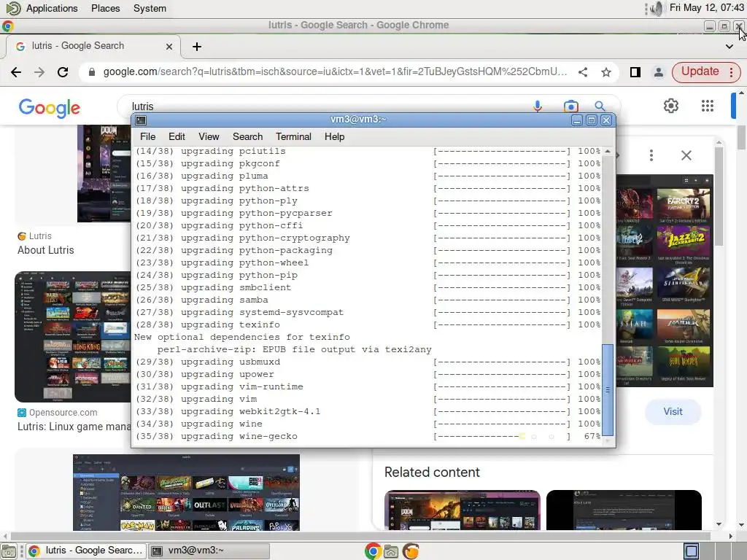The width and height of the screenshot is (747, 560).
Task: Start voice search with microphone icon
Action: (538, 106)
